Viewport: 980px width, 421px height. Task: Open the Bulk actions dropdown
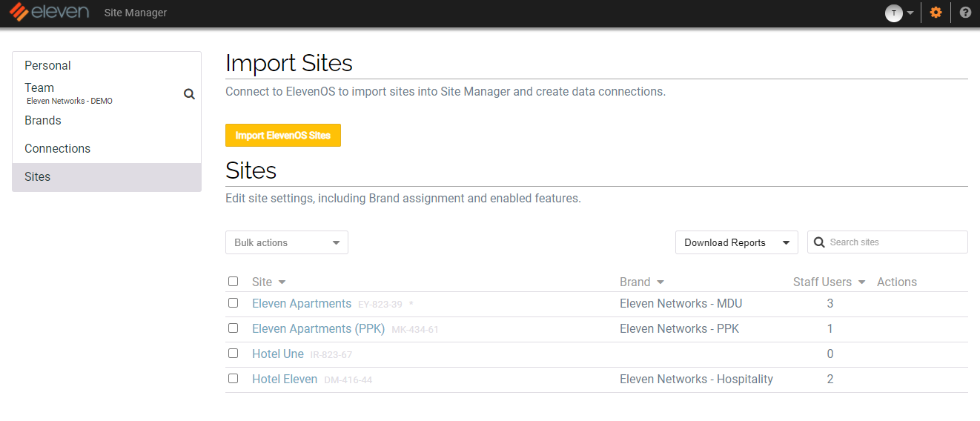[x=287, y=242]
